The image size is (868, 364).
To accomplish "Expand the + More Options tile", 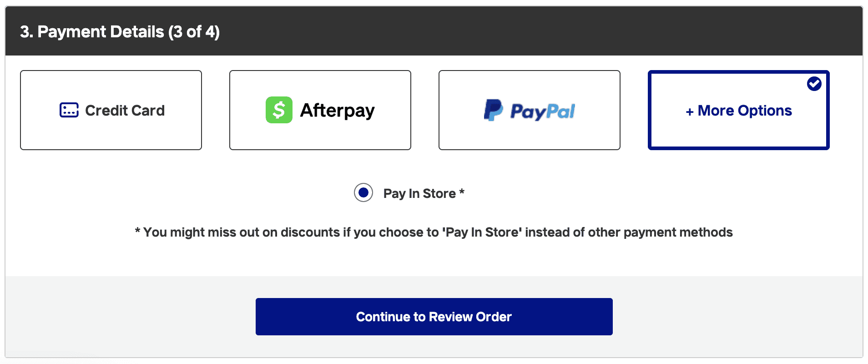I will (739, 110).
